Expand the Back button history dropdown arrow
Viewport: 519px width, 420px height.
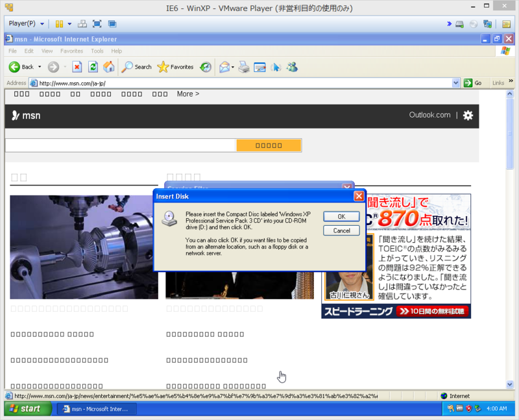(x=40, y=67)
